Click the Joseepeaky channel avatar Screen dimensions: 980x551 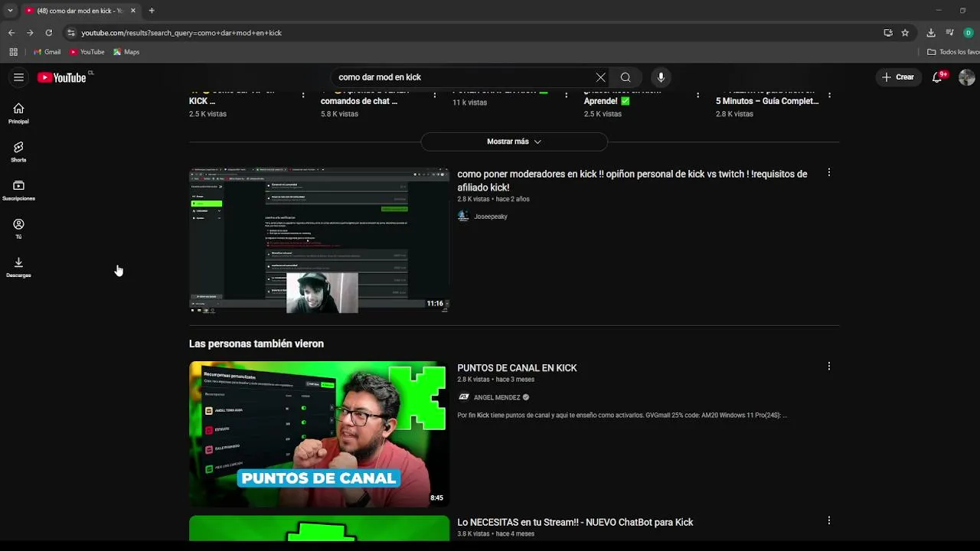click(463, 217)
